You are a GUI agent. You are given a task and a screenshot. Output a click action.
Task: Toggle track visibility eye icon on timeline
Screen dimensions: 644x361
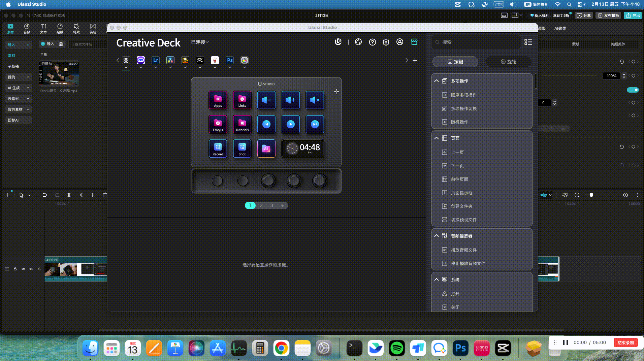[x=23, y=269]
